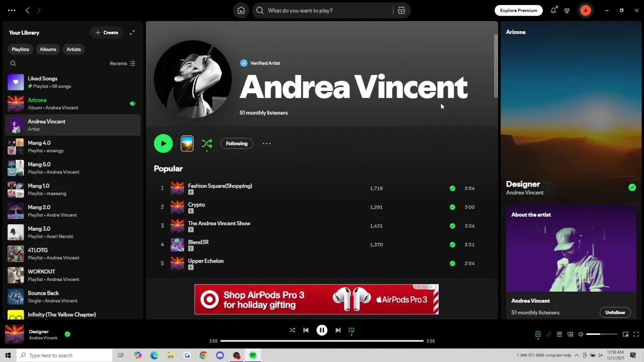Go to Spotify Home via house icon
The width and height of the screenshot is (644, 362).
point(241,11)
